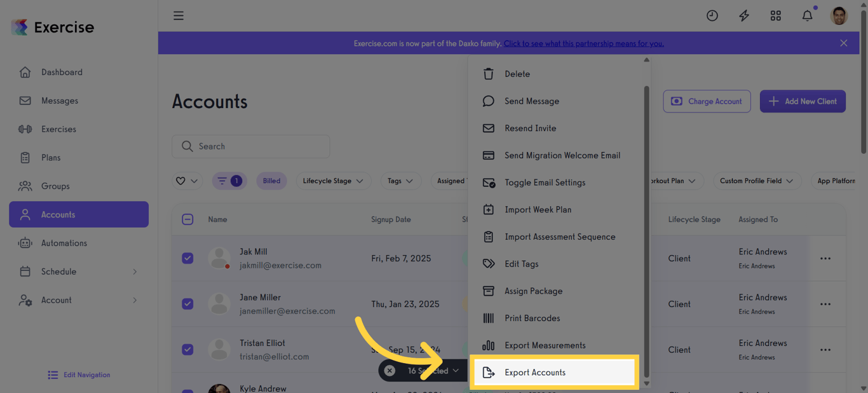Image resolution: width=868 pixels, height=393 pixels.
Task: Click the notifications bell icon
Action: tap(807, 15)
